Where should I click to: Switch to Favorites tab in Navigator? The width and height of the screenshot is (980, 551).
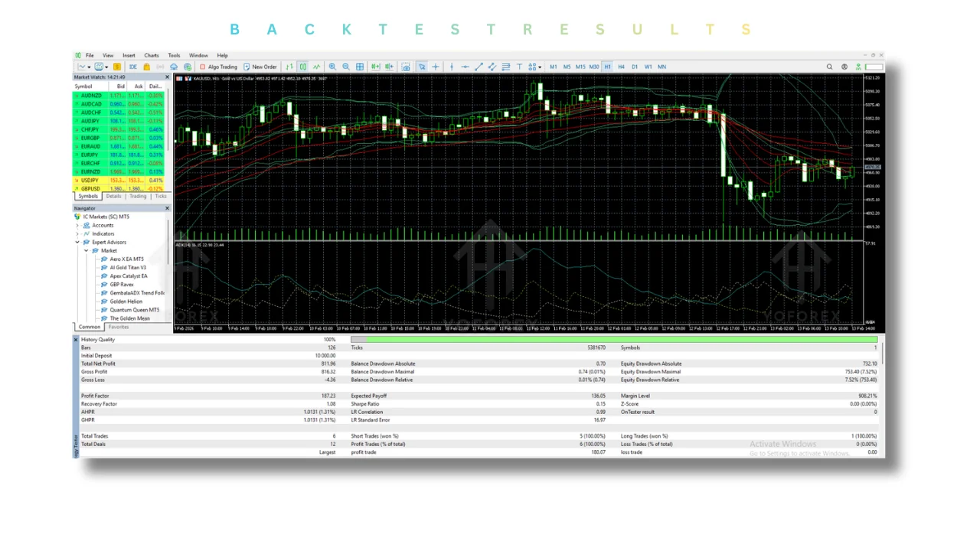point(119,328)
